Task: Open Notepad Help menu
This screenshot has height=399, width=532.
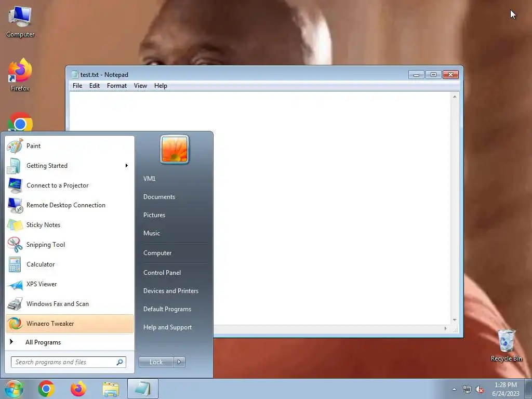Action: (x=161, y=86)
